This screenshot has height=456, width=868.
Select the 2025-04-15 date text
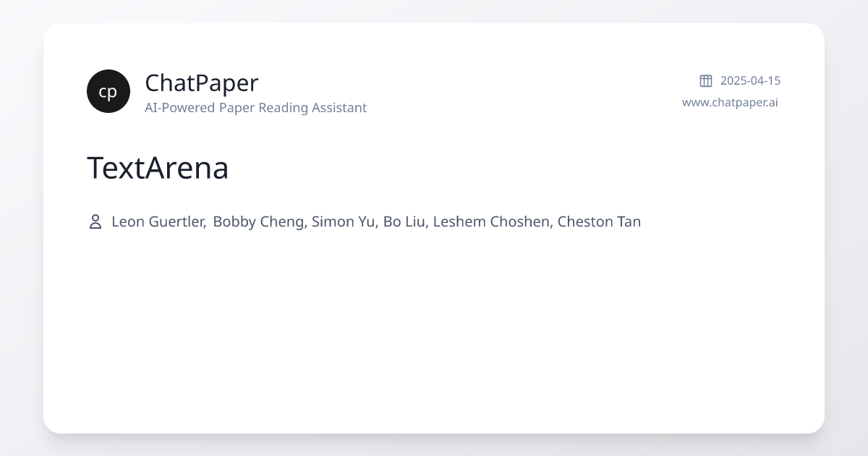[x=750, y=80]
